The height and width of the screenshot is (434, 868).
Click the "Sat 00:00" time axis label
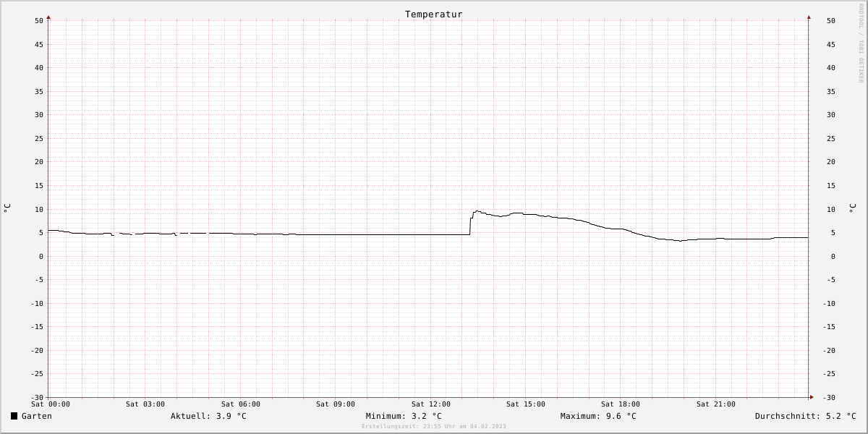pos(51,404)
